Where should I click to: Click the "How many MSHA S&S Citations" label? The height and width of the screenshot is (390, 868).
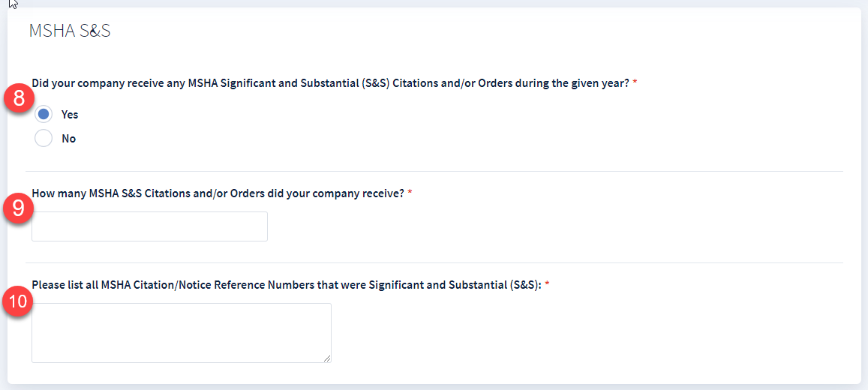coord(218,193)
